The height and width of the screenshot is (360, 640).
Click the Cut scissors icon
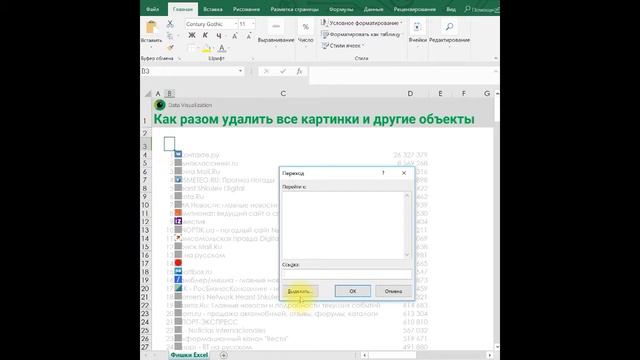pos(170,24)
